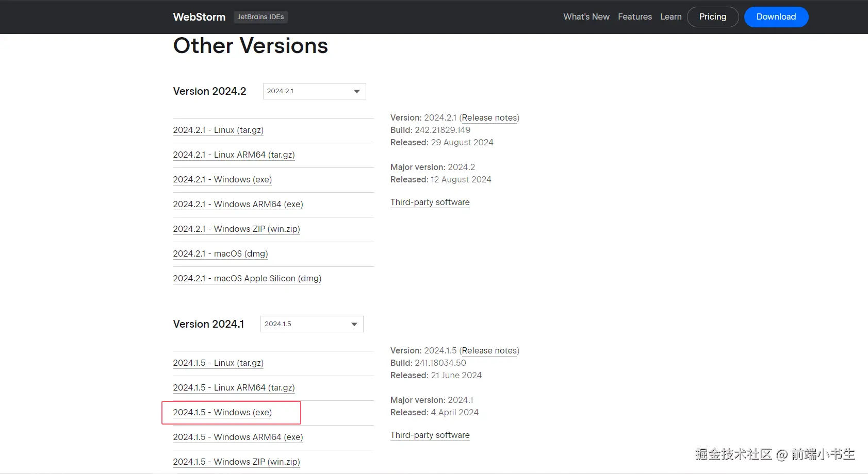Go to the Features menu item

click(x=635, y=17)
